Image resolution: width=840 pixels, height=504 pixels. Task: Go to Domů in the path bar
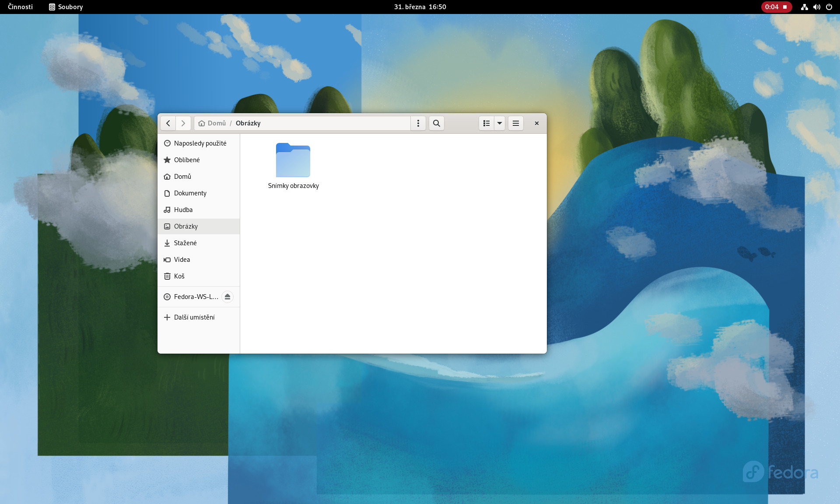[x=213, y=123]
